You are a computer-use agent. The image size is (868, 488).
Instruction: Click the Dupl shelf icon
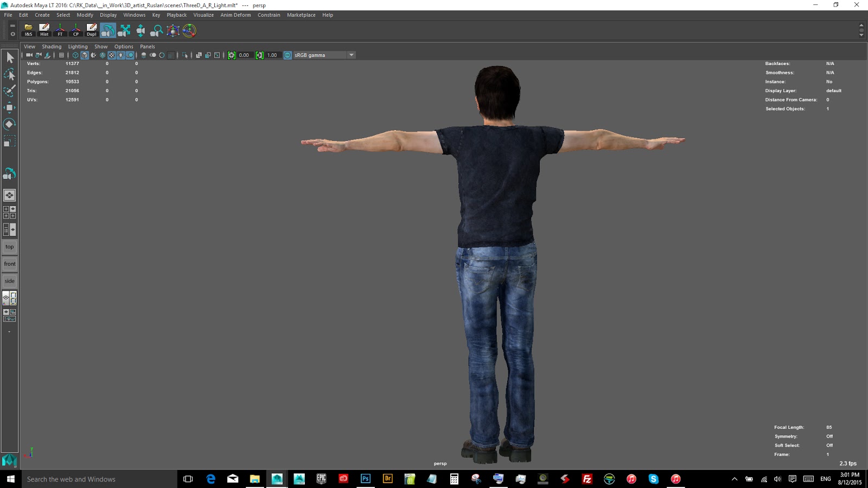(92, 30)
